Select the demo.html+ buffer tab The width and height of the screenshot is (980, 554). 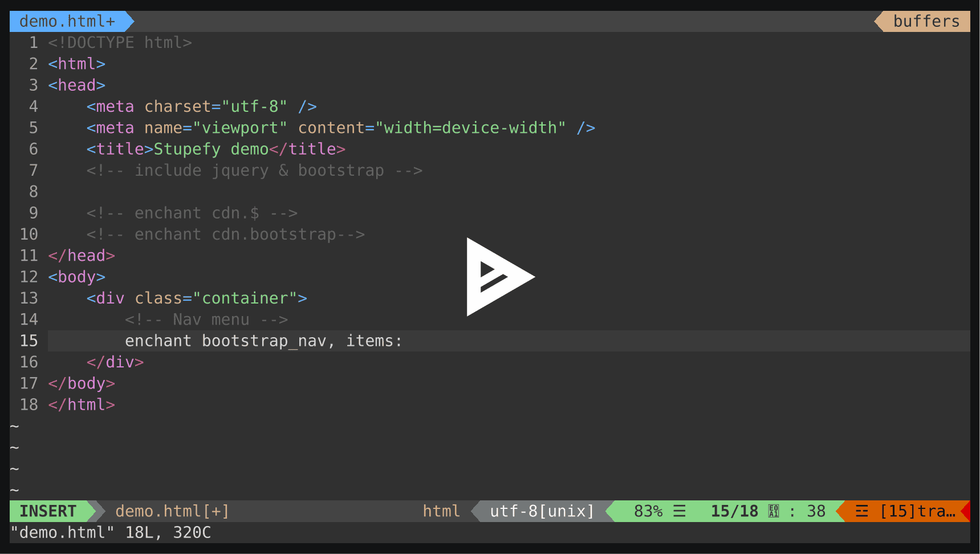pos(68,21)
